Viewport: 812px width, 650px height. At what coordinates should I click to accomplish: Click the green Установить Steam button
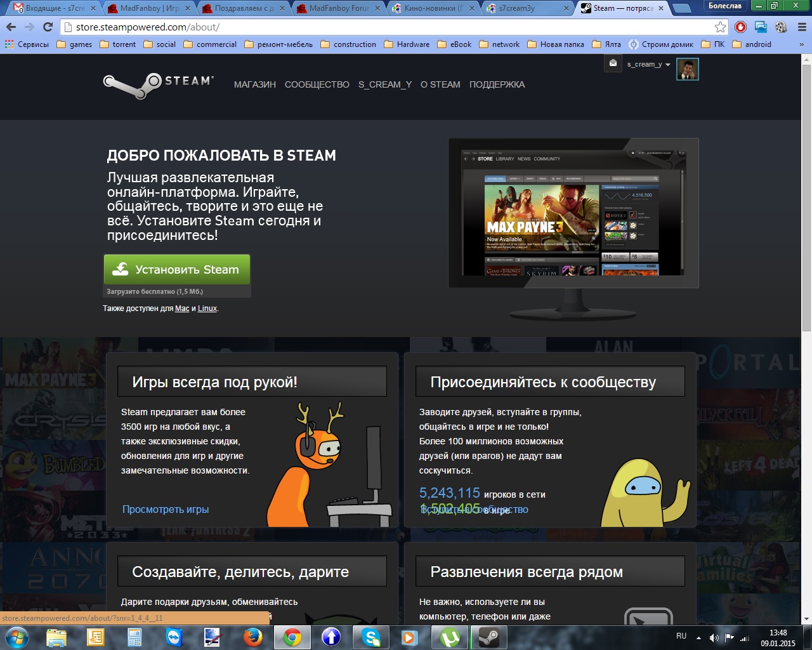(x=177, y=270)
